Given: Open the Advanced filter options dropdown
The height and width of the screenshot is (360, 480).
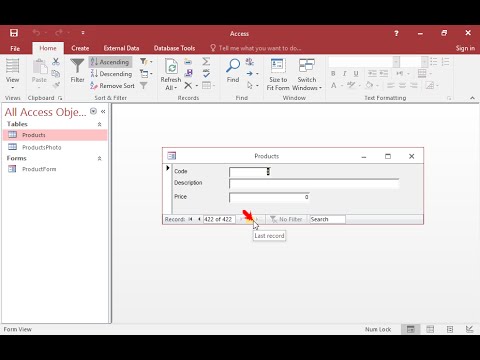Looking at the screenshot, I should click(146, 74).
